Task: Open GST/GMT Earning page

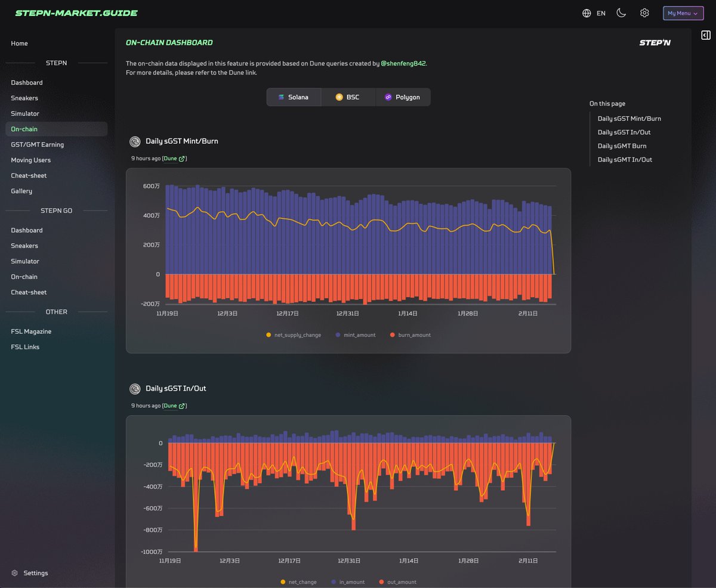Action: point(37,145)
